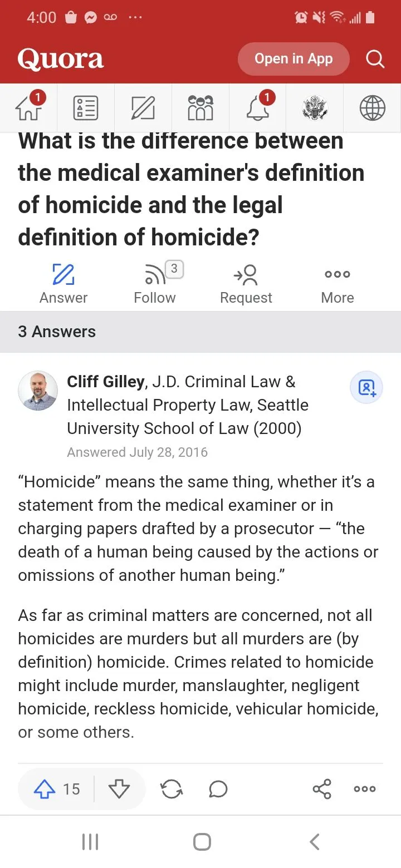The image size is (401, 868).
Task: Tap the Open in App button
Action: [294, 59]
